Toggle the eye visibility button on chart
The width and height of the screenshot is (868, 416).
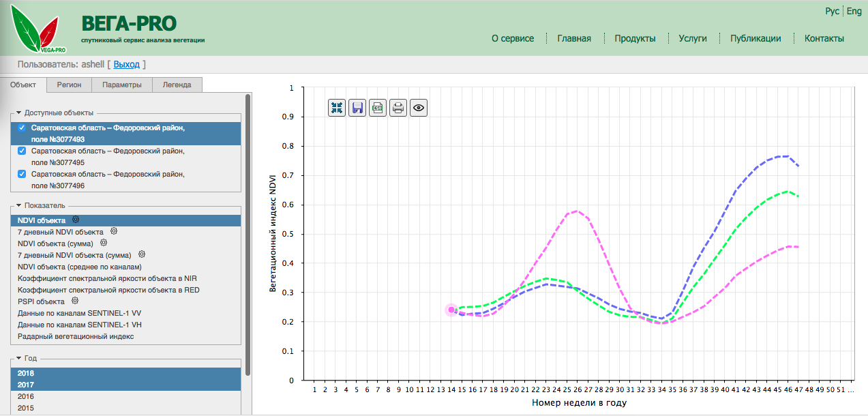(419, 107)
